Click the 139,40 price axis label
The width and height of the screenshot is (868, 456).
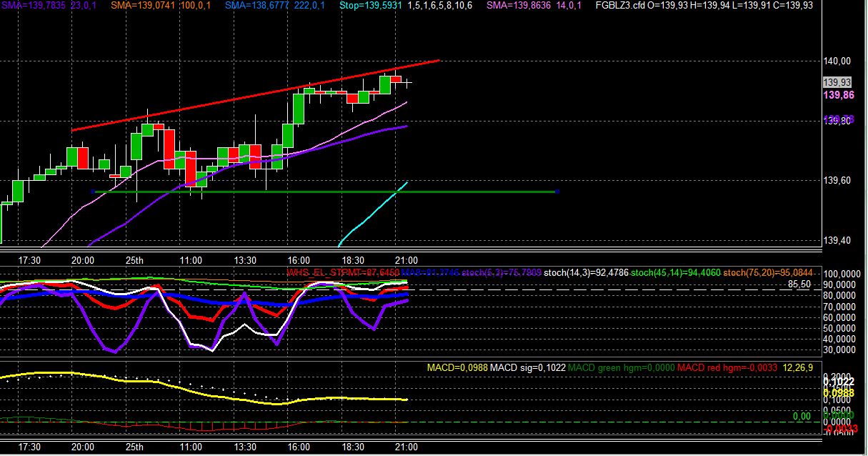pyautogui.click(x=837, y=240)
